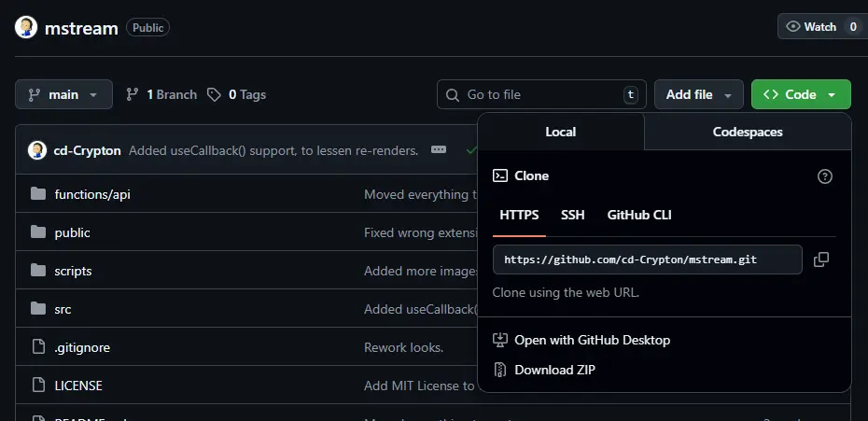
Task: Click the clone URL text field
Action: [647, 260]
